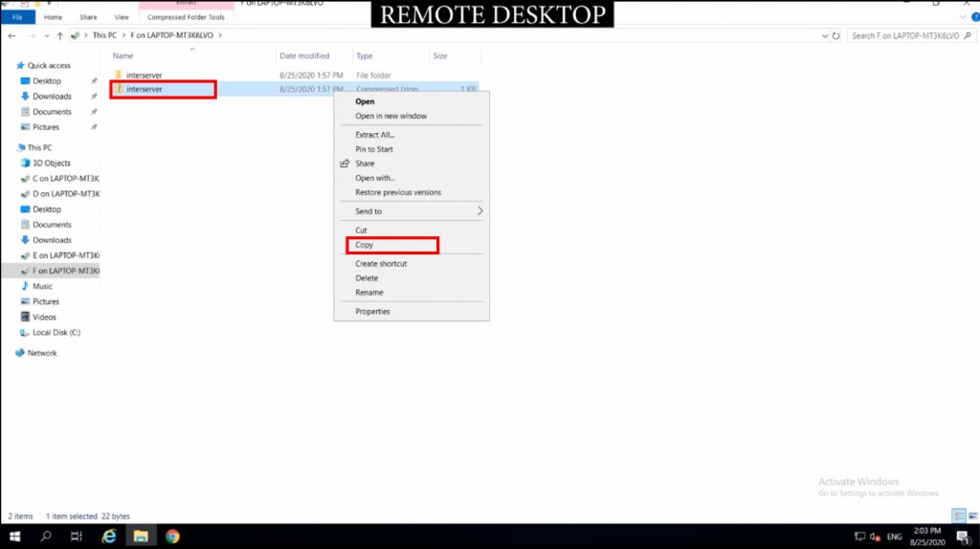Launch Google Chrome from taskbar
The width and height of the screenshot is (980, 549).
click(x=172, y=537)
